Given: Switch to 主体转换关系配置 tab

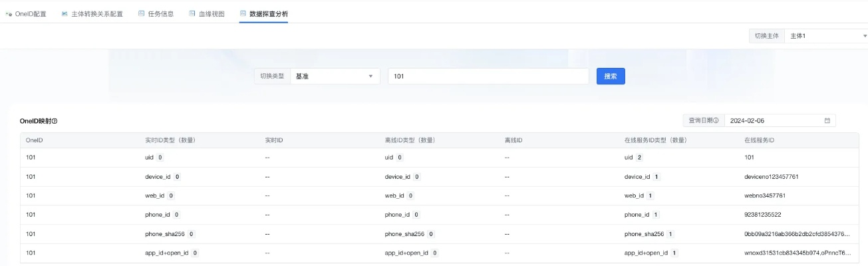Looking at the screenshot, I should [x=92, y=13].
